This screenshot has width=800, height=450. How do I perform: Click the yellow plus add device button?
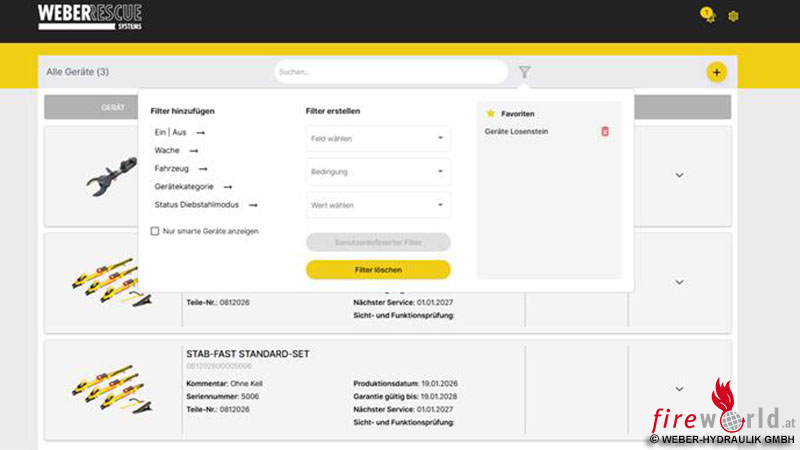(716, 72)
